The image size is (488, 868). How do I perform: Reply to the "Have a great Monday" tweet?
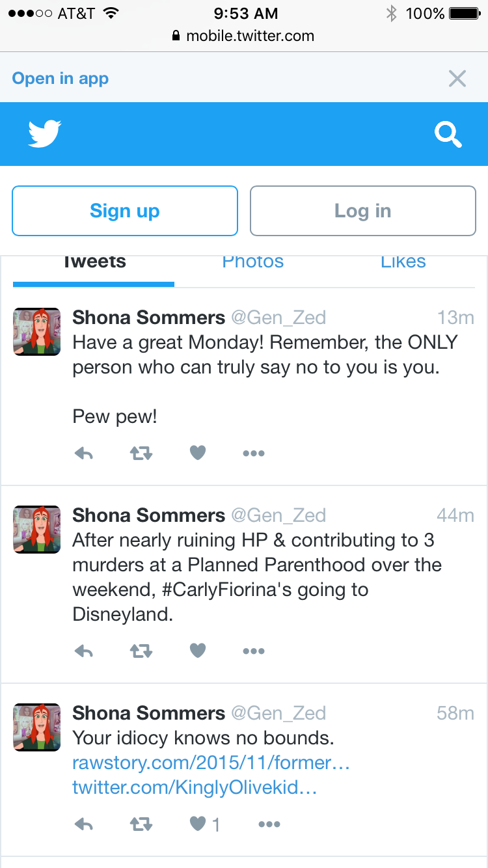pyautogui.click(x=84, y=454)
